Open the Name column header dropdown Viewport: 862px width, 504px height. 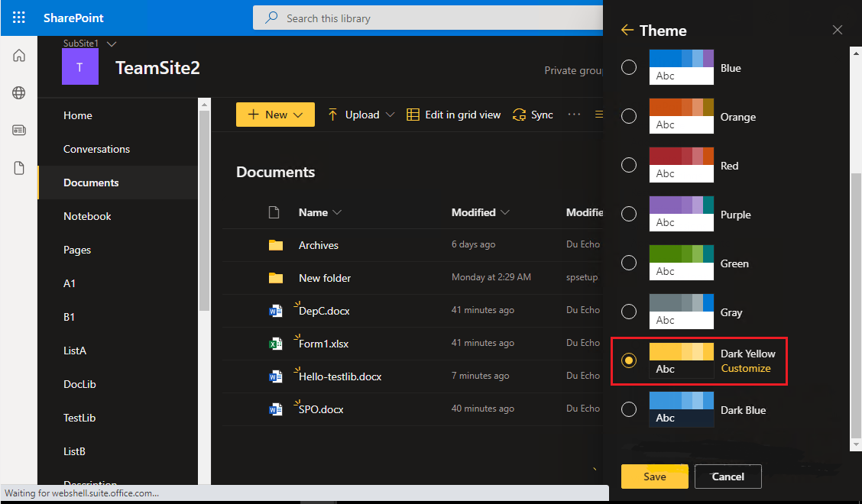tap(337, 212)
